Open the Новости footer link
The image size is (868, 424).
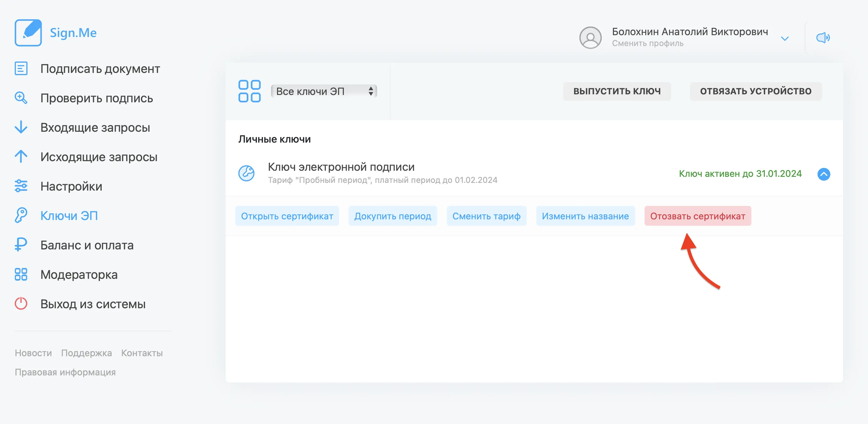[33, 353]
